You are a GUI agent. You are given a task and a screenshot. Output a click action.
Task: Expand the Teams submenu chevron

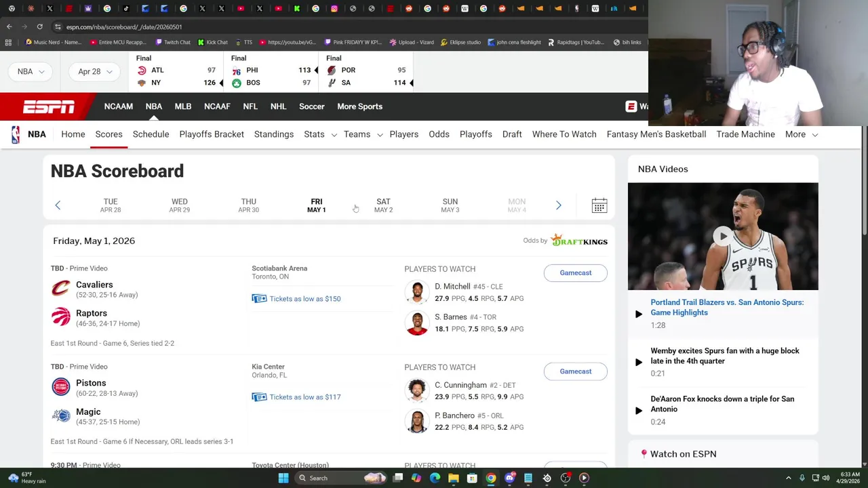pos(380,135)
